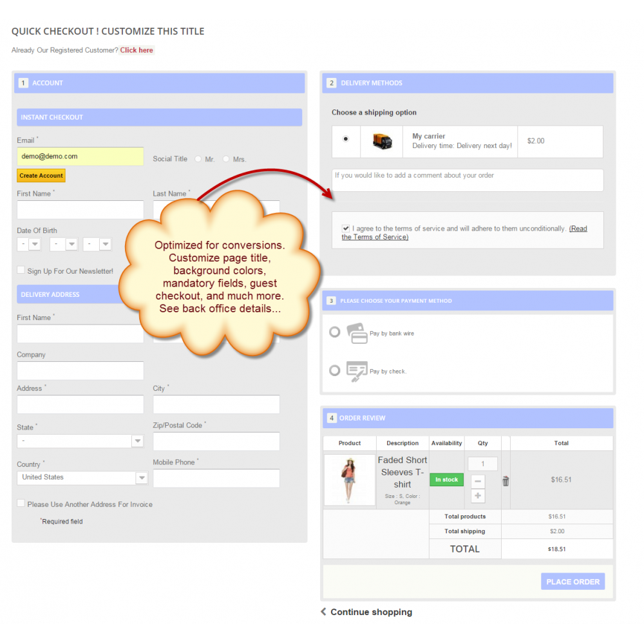Click the Create Account button

[x=41, y=175]
